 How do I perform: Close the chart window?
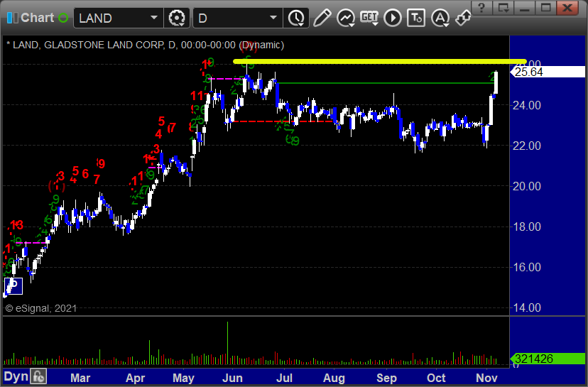pos(567,8)
